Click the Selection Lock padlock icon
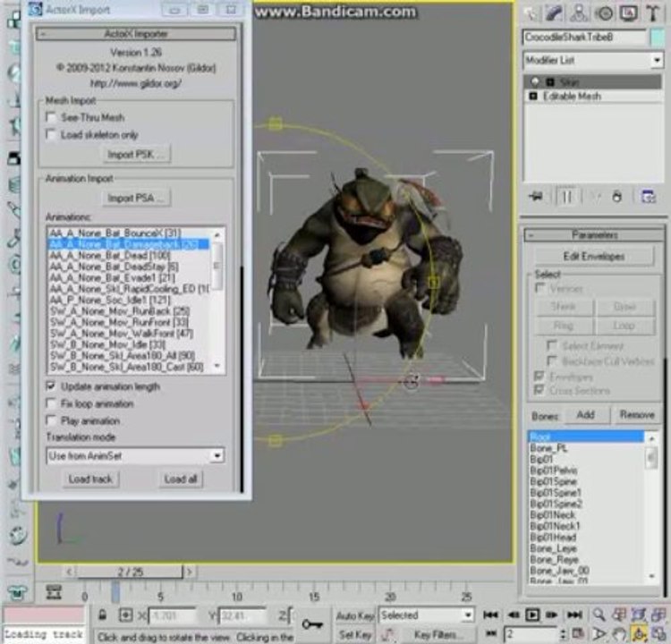 pos(102,615)
